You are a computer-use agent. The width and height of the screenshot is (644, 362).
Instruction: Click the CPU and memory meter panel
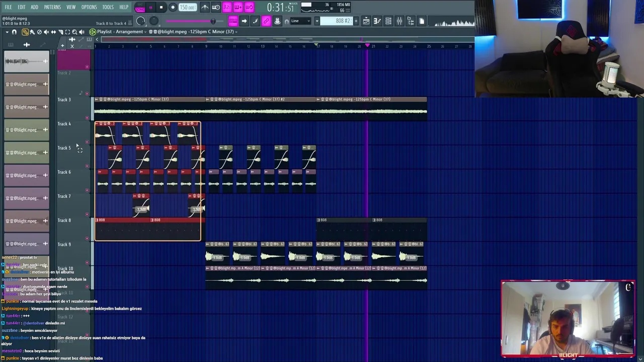pyautogui.click(x=326, y=7)
